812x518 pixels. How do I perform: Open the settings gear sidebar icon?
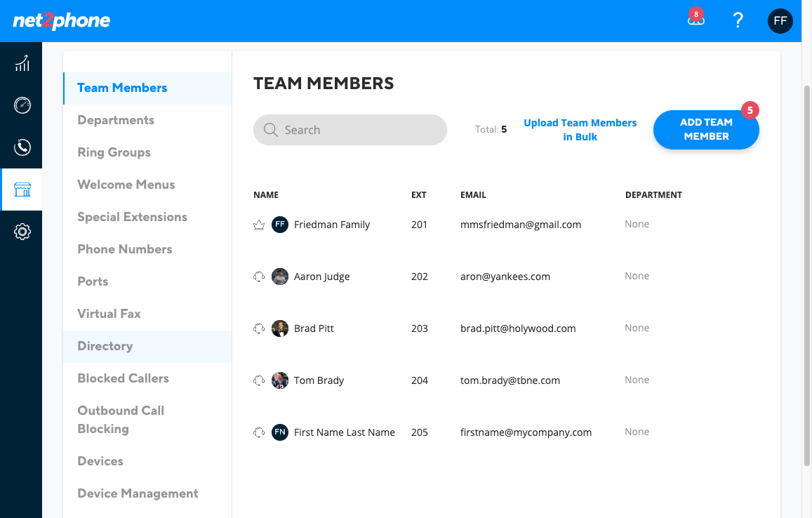coord(22,232)
